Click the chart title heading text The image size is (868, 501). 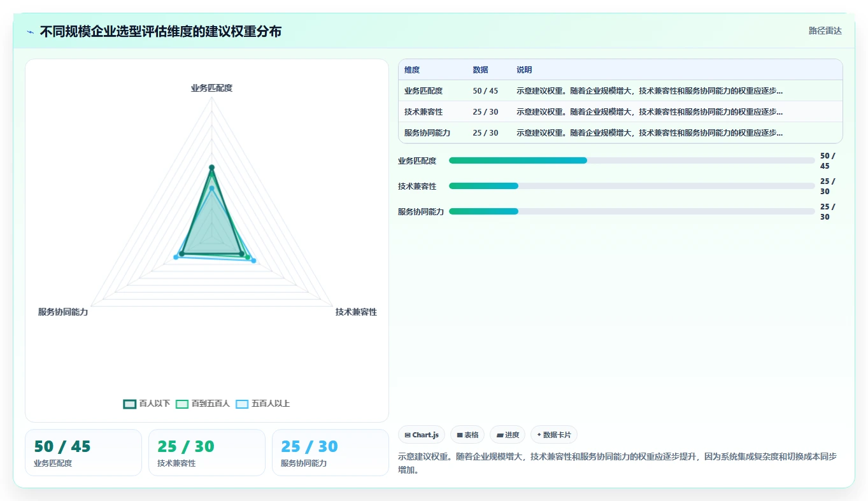160,31
